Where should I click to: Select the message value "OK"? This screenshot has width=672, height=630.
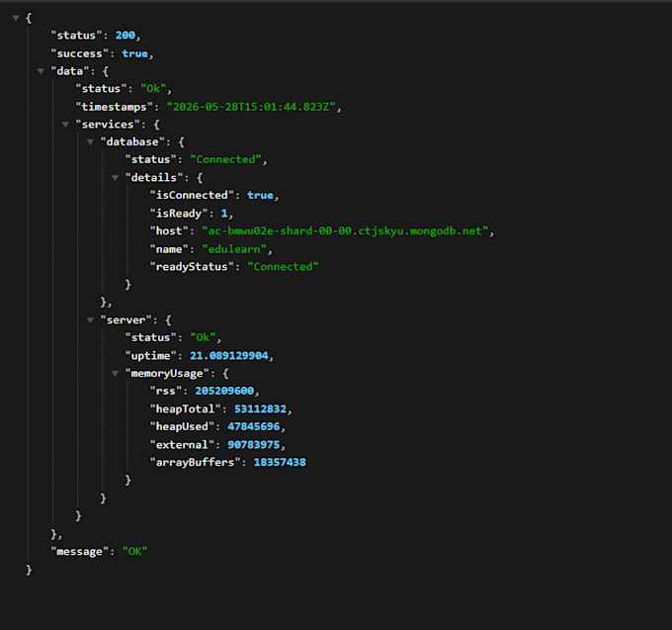(134, 552)
